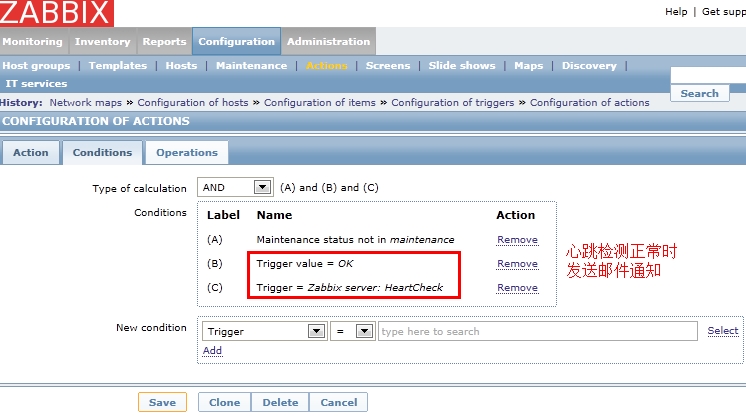This screenshot has width=746, height=417.
Task: Open the Configuration menu
Action: point(236,41)
